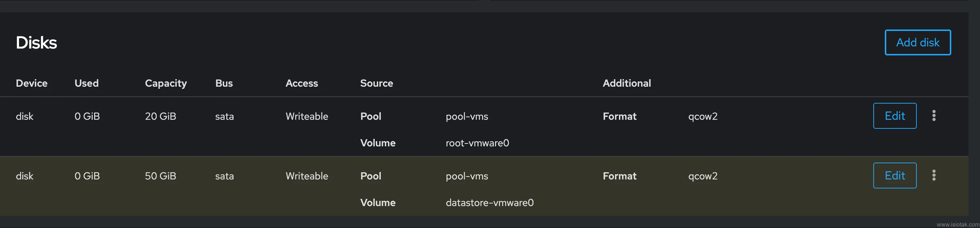Click sata bus in the 50 GiB row
The image size is (980, 228).
[x=225, y=176]
